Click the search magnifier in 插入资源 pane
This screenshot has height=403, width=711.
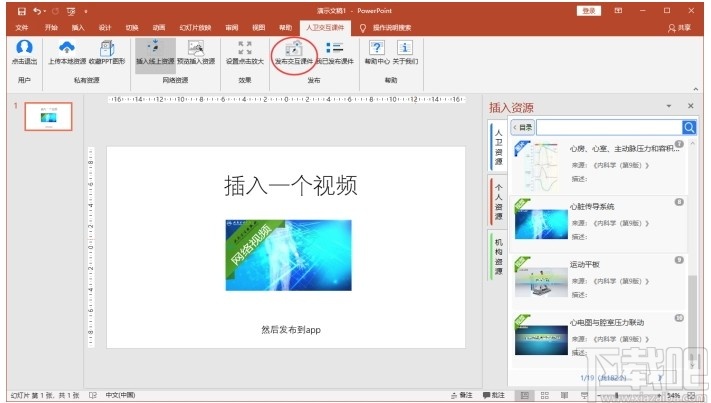tap(689, 127)
